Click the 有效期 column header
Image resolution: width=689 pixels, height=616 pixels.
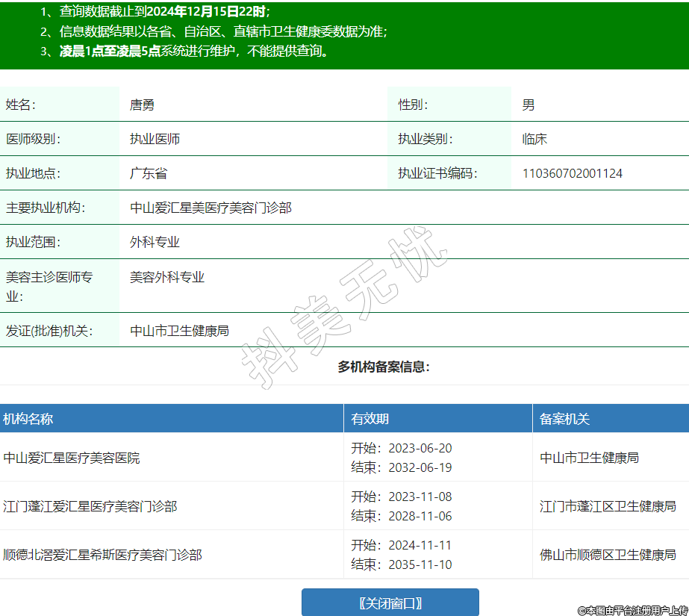pyautogui.click(x=370, y=419)
